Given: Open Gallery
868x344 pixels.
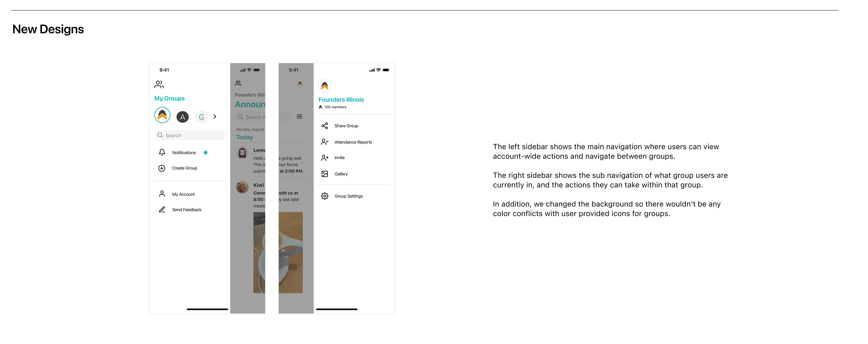Looking at the screenshot, I should click(341, 174).
